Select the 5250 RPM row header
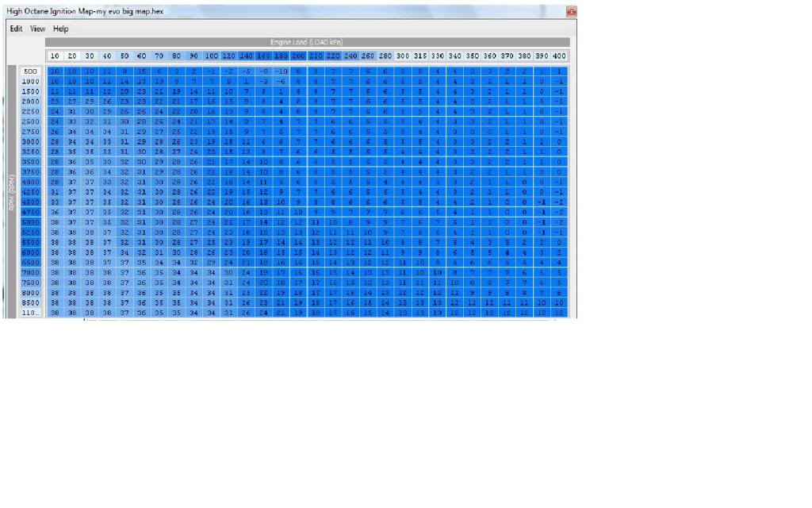The height and width of the screenshot is (508, 812). (x=31, y=233)
